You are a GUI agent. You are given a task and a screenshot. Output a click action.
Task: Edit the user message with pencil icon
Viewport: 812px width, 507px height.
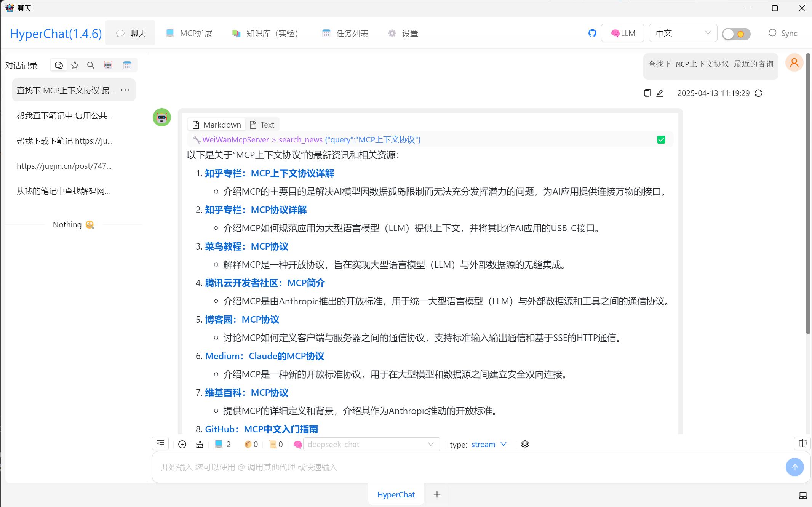point(660,93)
